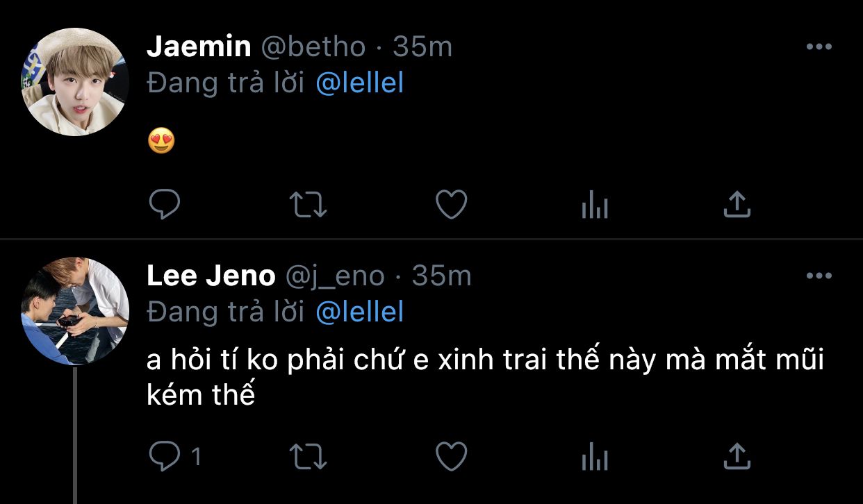Viewport: 863px width, 504px height.
Task: Click the display name Lee Jeno
Action: pos(211,276)
